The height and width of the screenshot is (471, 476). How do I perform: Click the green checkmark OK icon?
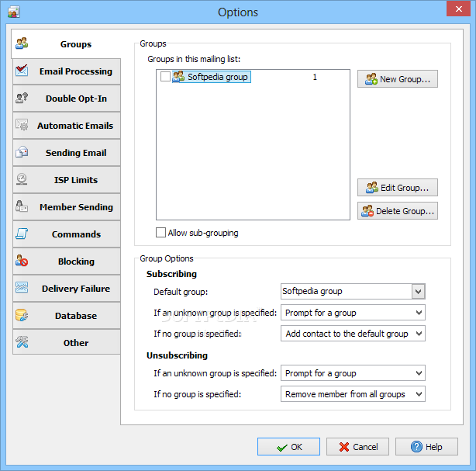(x=282, y=448)
